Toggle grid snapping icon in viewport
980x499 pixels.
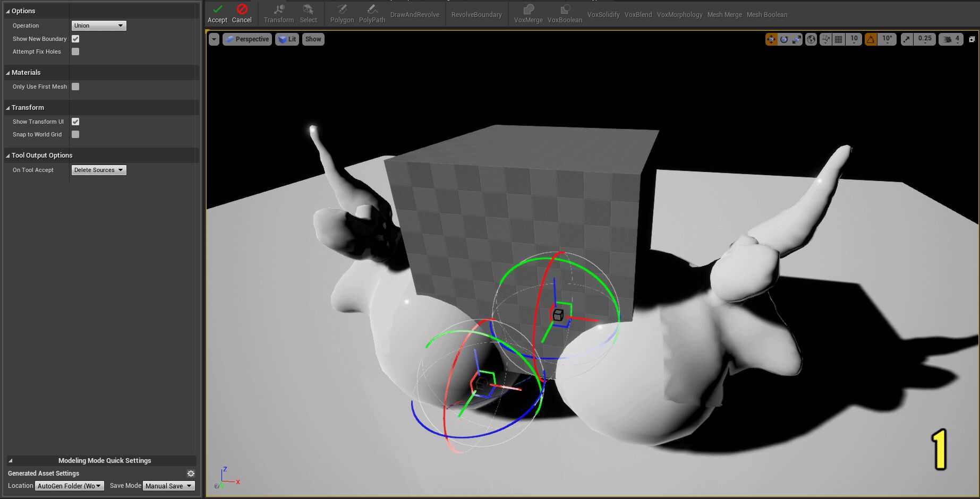838,39
